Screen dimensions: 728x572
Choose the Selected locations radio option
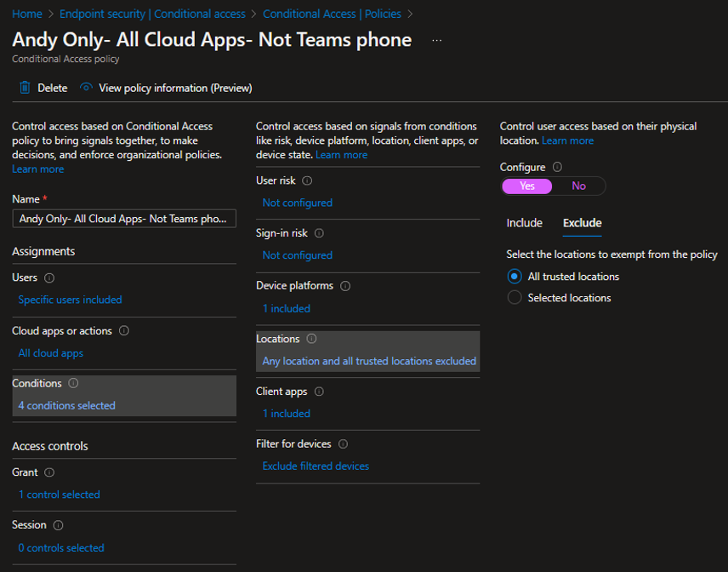pos(515,297)
